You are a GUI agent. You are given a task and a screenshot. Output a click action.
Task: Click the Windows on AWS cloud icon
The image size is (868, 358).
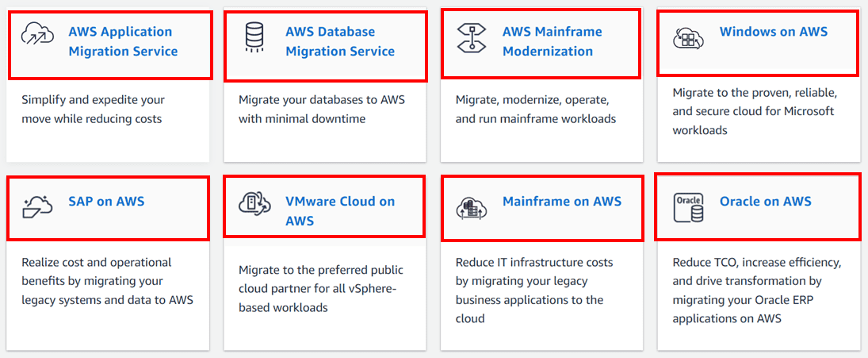[687, 38]
